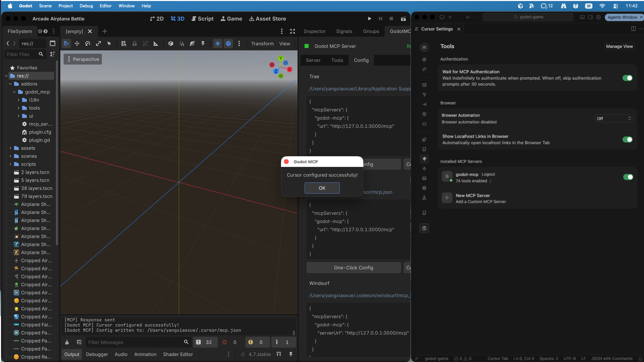Click OK in Godot MCP dialog
Image resolution: width=644 pixels, height=362 pixels.
point(322,188)
